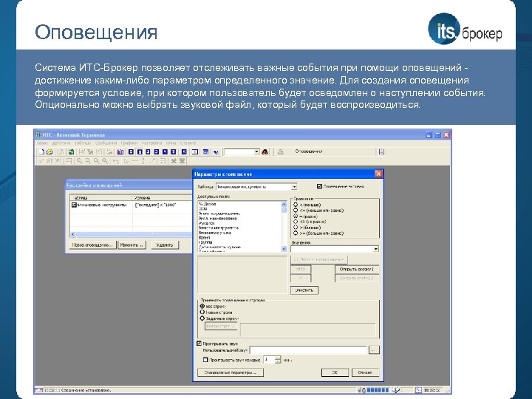The image size is (532, 399).
Task: Select '<= (меньше или равно)' radio option
Action: 296,211
